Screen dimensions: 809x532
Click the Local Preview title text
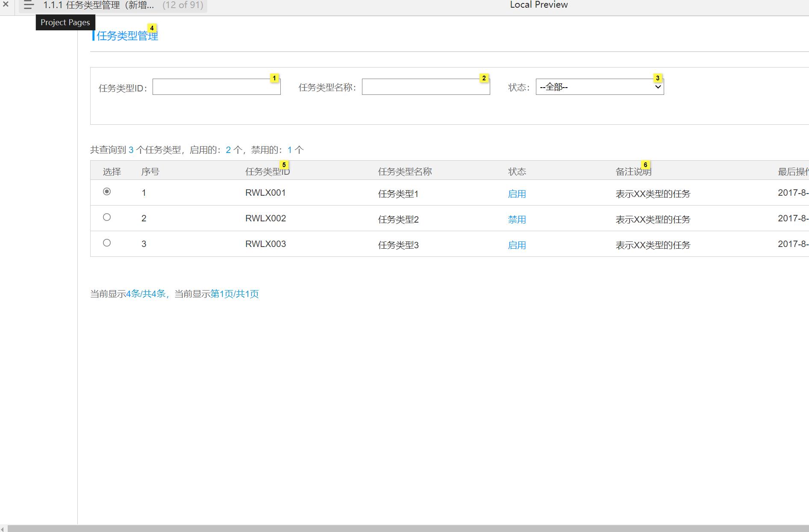tap(539, 5)
